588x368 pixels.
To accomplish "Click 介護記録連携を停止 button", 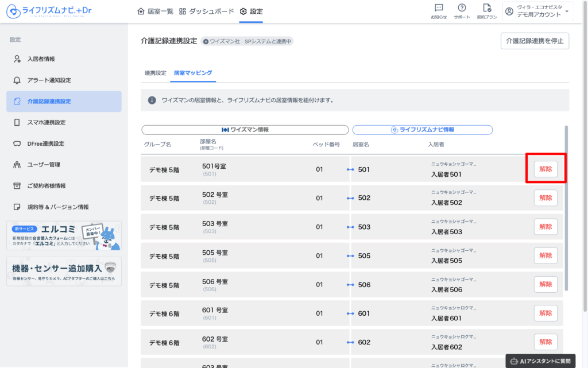I will pos(535,41).
